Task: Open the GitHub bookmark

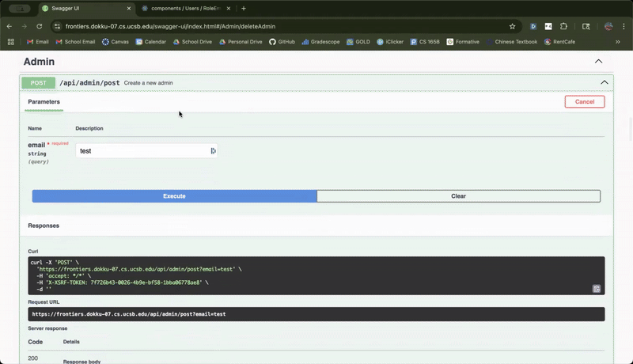Action: [282, 42]
